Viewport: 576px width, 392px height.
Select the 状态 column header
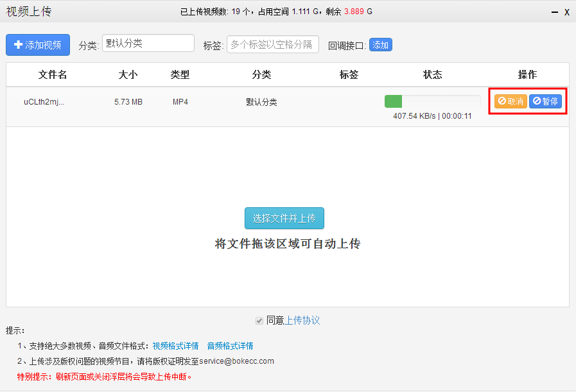[433, 74]
